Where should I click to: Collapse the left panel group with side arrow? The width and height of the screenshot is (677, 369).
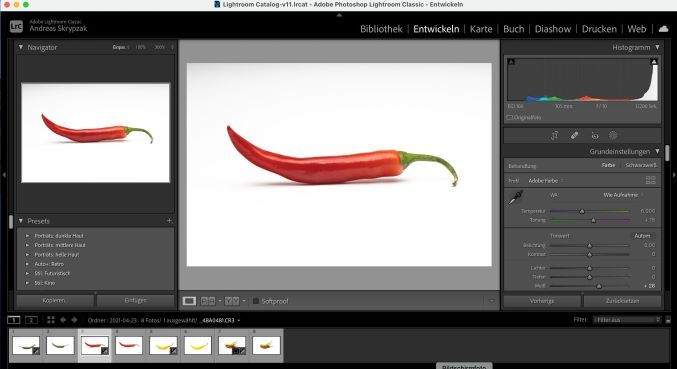click(4, 175)
